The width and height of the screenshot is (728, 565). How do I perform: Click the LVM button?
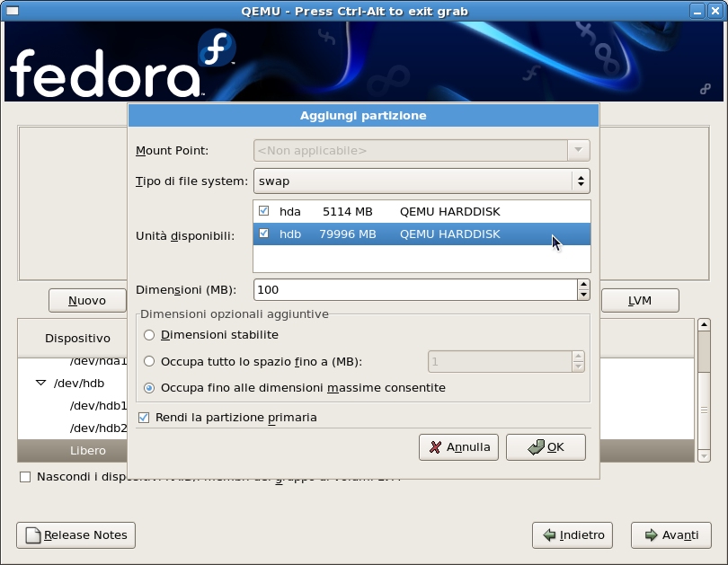pos(640,301)
